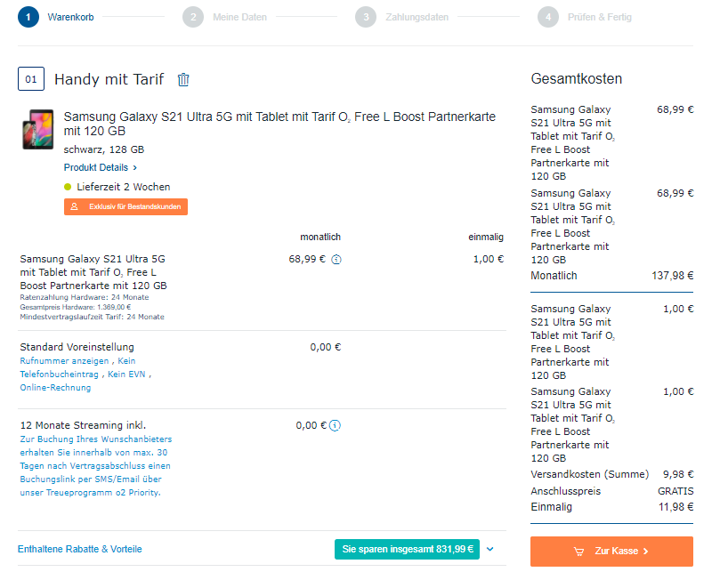The width and height of the screenshot is (728, 580).
Task: Click Online-Rechnung setting link
Action: point(55,388)
